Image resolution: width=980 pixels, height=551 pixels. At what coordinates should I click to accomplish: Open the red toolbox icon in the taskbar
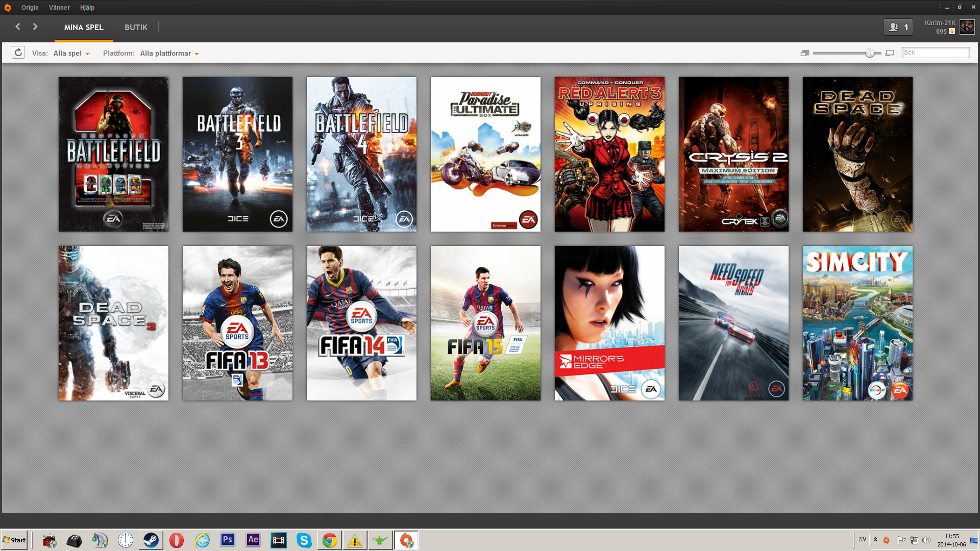point(49,540)
